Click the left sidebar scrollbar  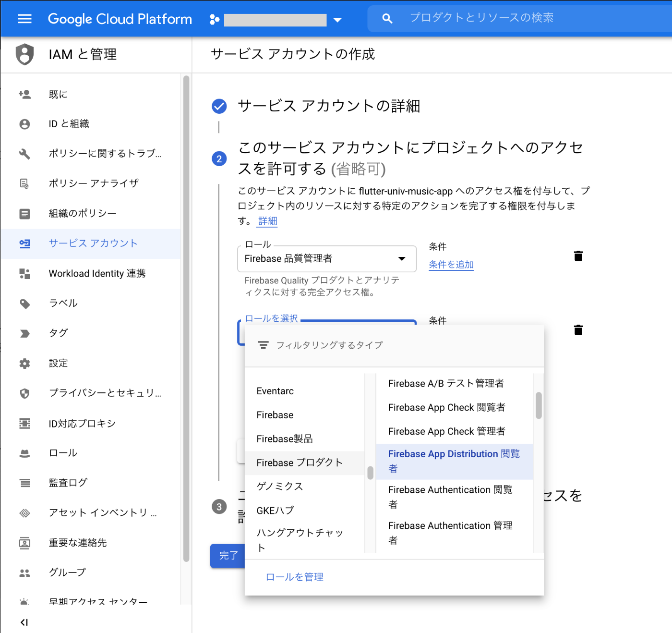pyautogui.click(x=186, y=318)
